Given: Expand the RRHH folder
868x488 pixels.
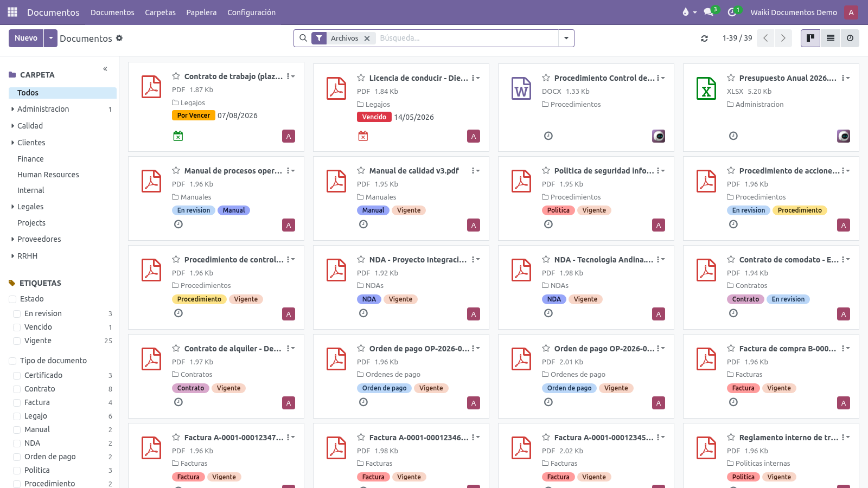Looking at the screenshot, I should coord(12,256).
